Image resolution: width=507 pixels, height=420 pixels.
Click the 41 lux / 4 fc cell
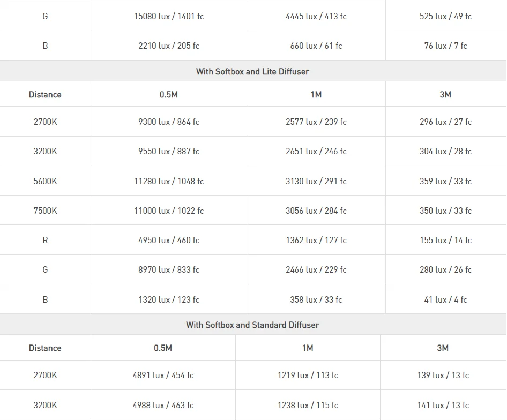point(445,299)
